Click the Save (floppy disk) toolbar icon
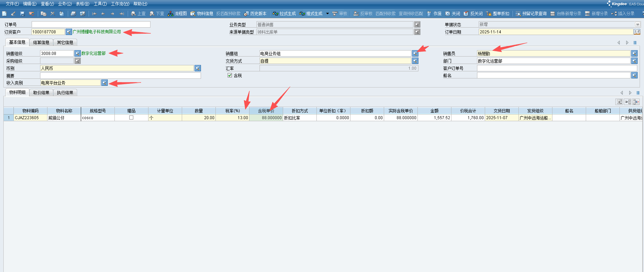 click(22, 14)
